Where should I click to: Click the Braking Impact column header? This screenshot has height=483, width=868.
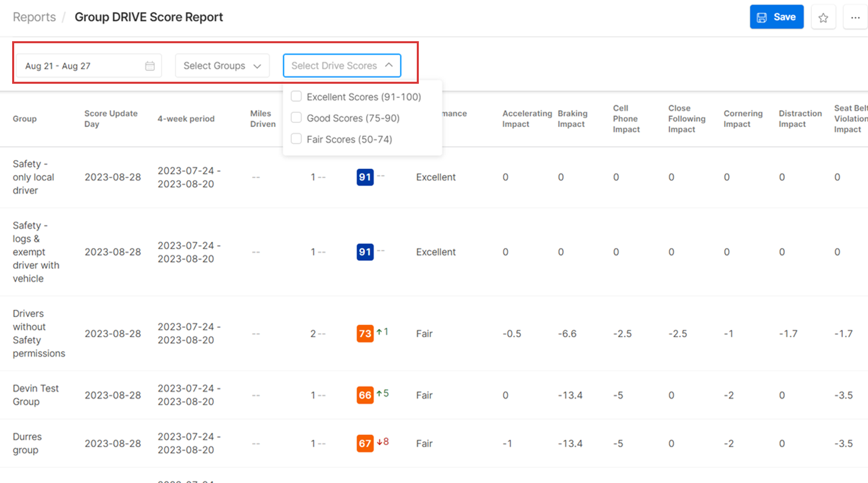[572, 119]
